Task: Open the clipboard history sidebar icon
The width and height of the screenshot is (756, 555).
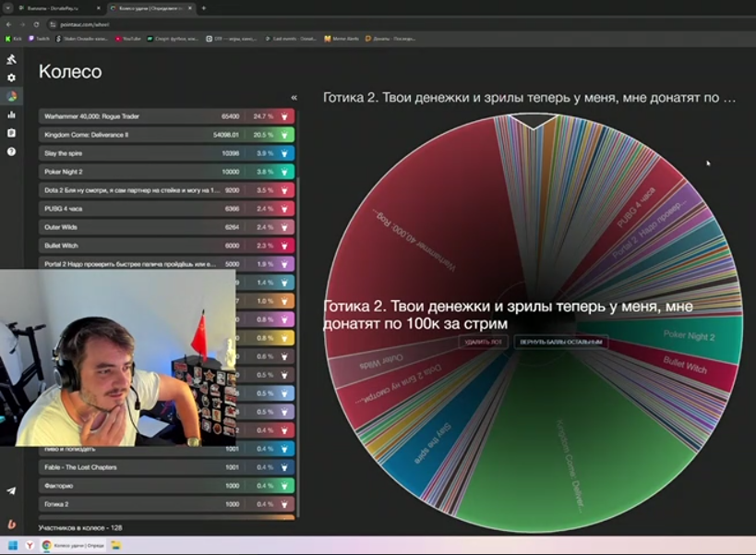Action: coord(12,133)
